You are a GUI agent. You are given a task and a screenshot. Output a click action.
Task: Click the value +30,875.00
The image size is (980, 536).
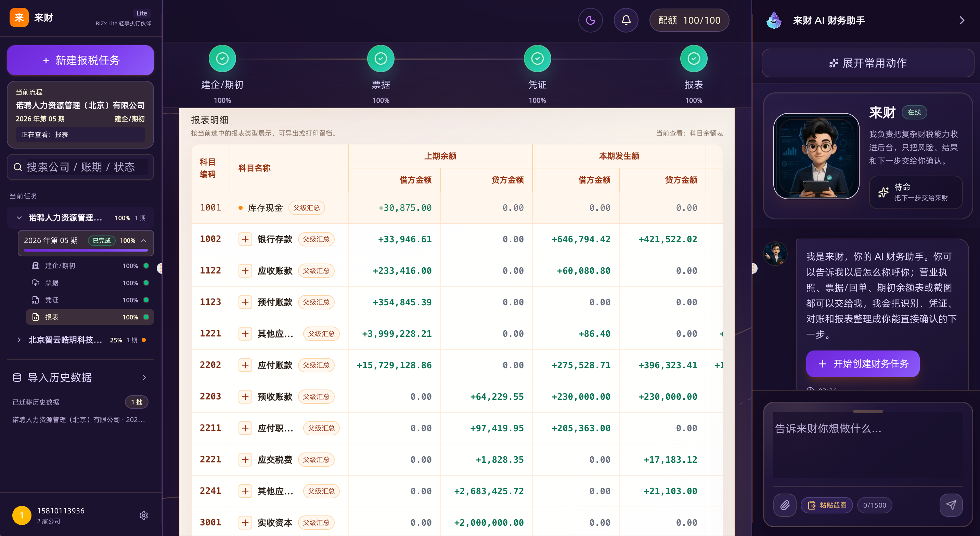405,208
